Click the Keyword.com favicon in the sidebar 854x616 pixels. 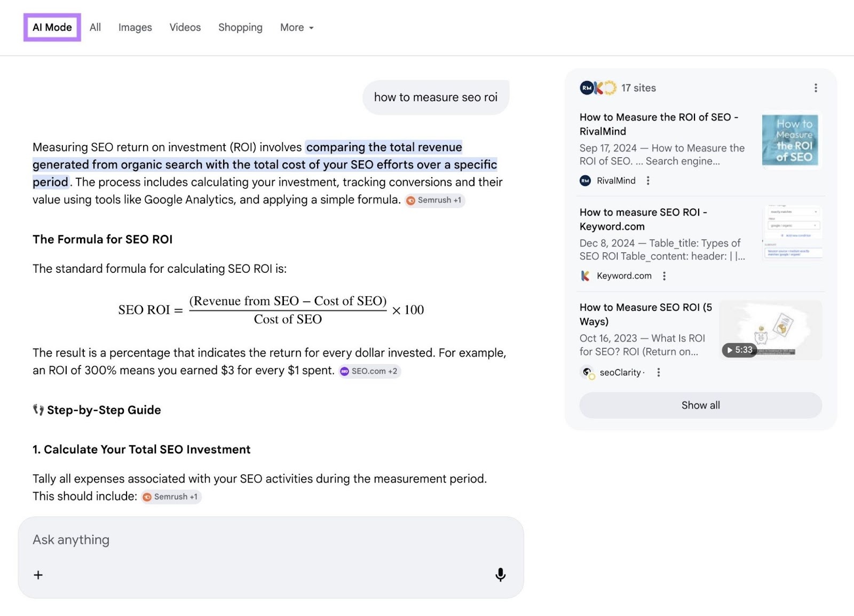[586, 276]
